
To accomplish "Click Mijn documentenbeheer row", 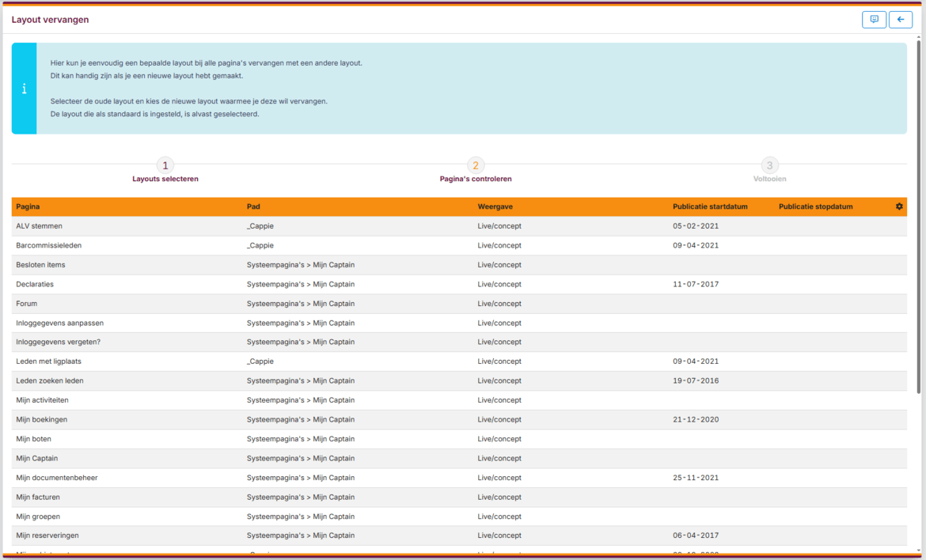I will point(57,478).
